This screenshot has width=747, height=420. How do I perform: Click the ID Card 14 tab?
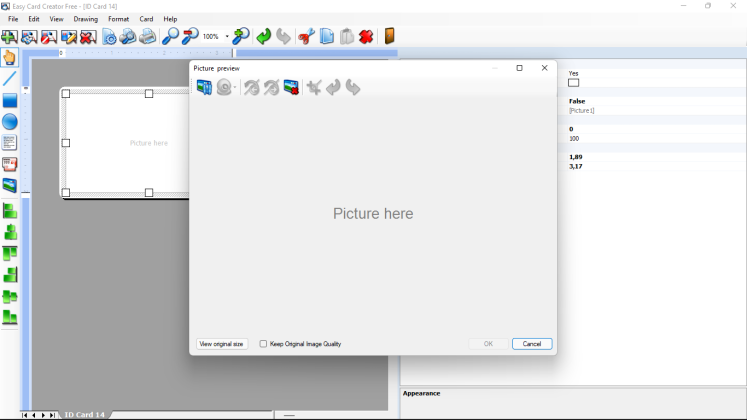[x=84, y=415]
